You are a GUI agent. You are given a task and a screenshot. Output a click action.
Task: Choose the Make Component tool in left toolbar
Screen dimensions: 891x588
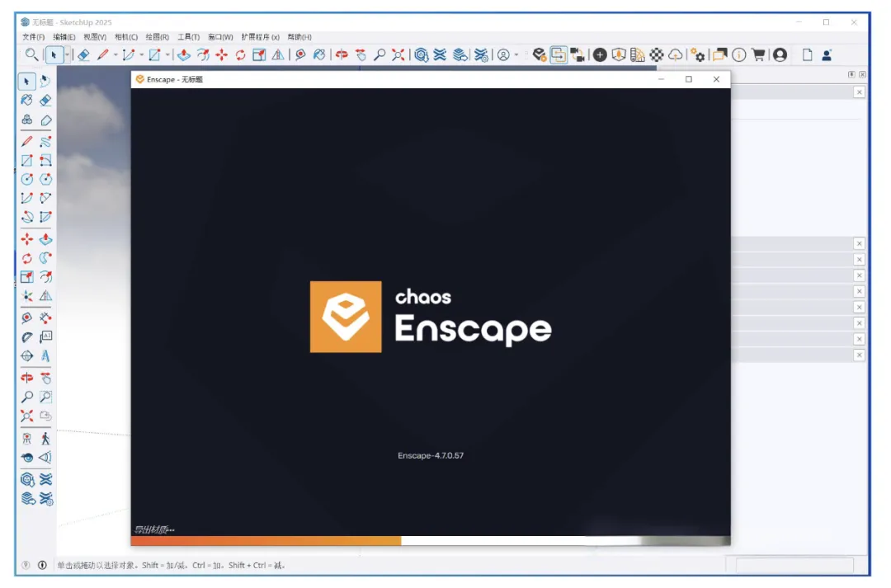point(26,120)
